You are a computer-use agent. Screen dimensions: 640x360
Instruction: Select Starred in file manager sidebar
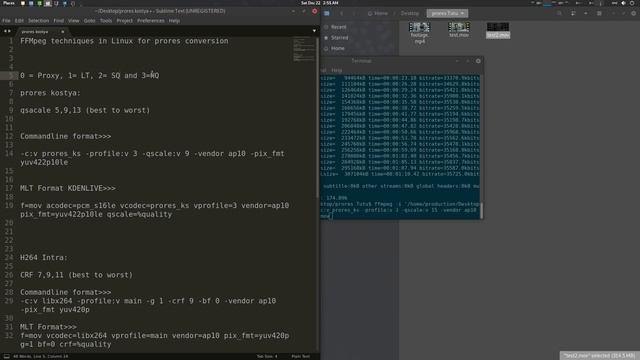pos(336,38)
